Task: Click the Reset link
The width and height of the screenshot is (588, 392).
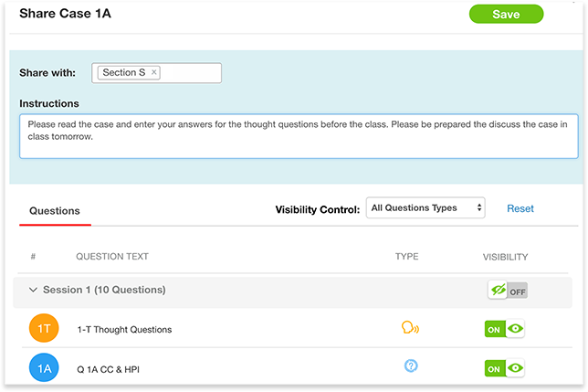Action: (520, 208)
